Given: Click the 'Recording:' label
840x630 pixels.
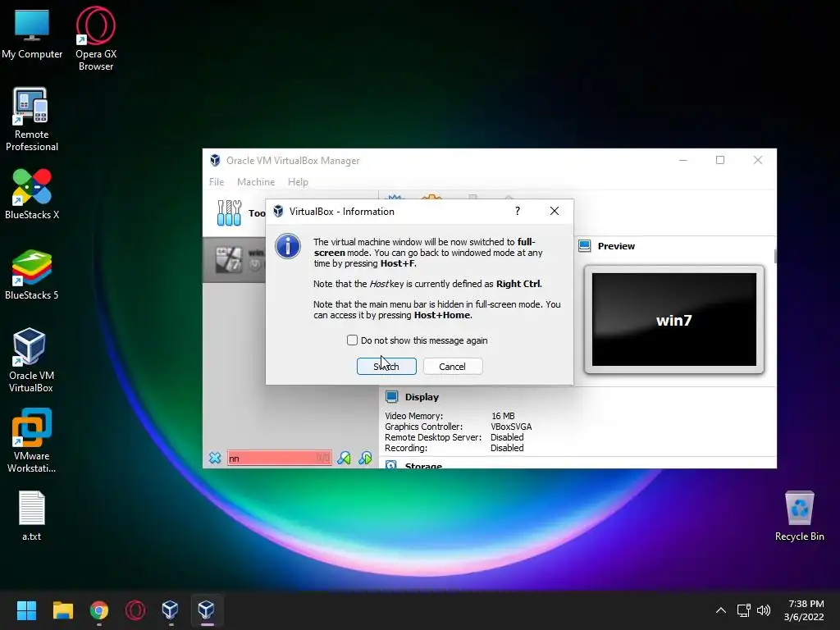Looking at the screenshot, I should (x=405, y=448).
